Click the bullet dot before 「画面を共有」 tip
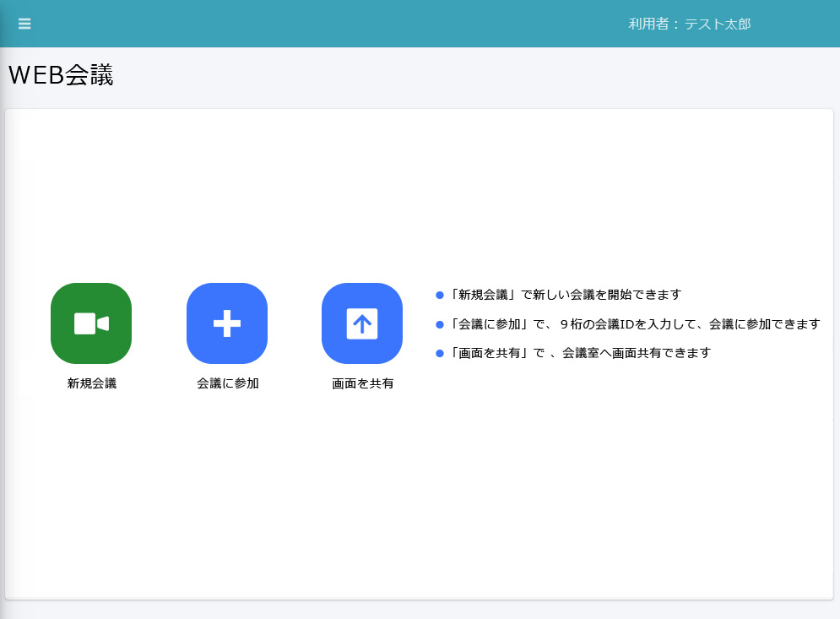 439,353
